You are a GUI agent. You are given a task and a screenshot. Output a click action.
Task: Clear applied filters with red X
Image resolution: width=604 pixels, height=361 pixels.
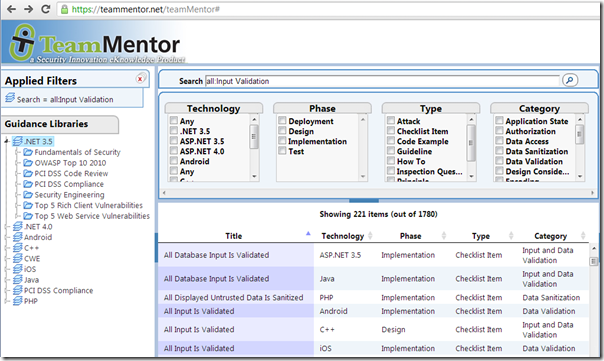tap(141, 79)
